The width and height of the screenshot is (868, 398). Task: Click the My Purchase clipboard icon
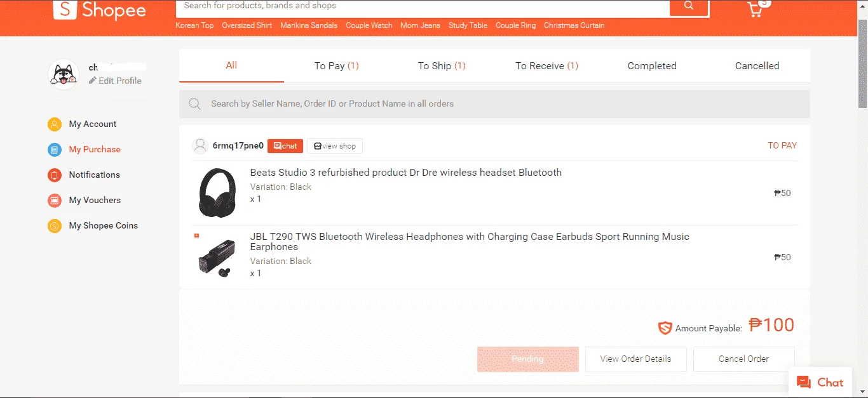55,150
